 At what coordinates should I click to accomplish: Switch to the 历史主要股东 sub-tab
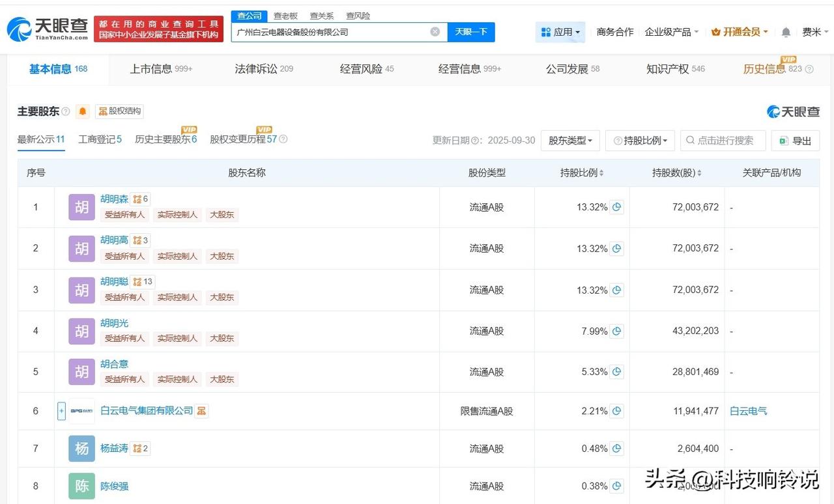165,139
